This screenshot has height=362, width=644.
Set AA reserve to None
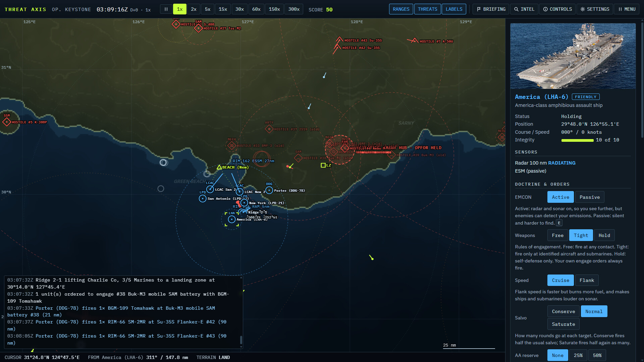558,355
